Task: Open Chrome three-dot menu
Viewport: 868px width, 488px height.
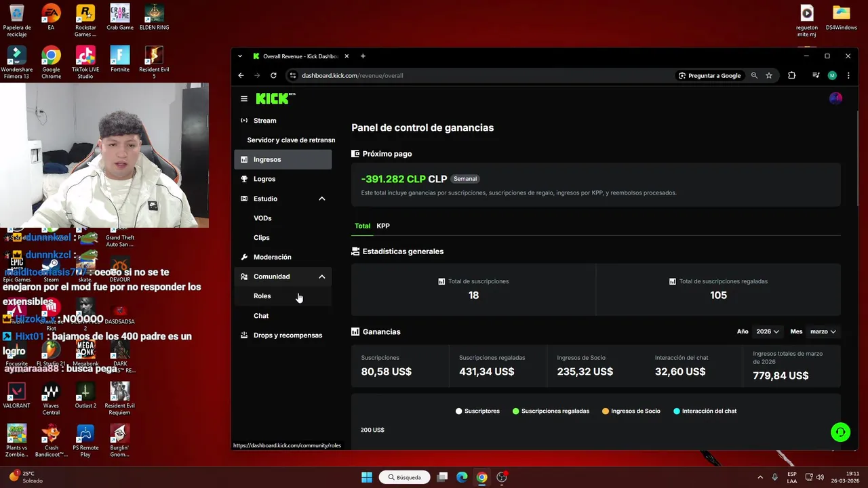Action: click(848, 75)
